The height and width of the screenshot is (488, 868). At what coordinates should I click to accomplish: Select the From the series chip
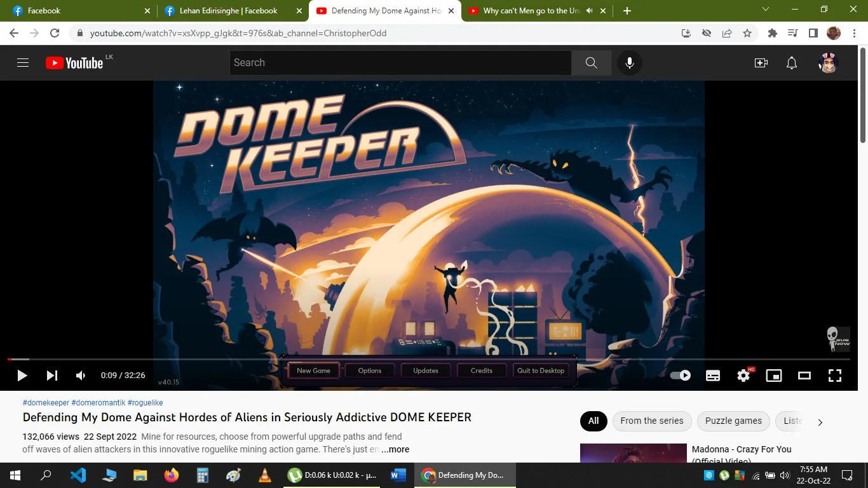click(652, 421)
